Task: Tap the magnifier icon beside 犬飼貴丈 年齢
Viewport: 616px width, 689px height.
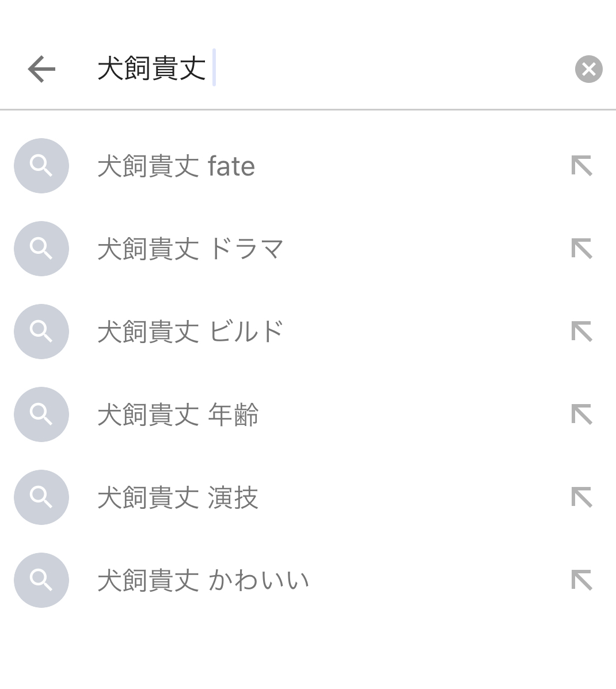Action: tap(41, 414)
